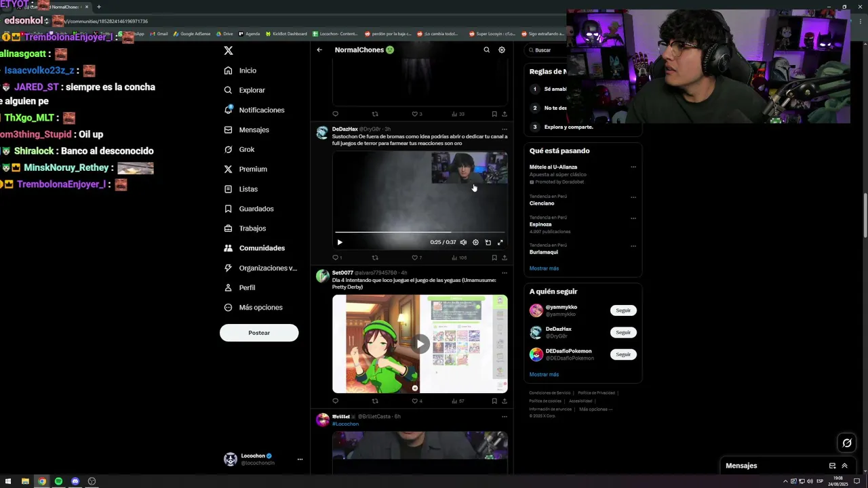Viewport: 868px width, 488px height.
Task: Like the DeDazHax post
Action: click(414, 258)
